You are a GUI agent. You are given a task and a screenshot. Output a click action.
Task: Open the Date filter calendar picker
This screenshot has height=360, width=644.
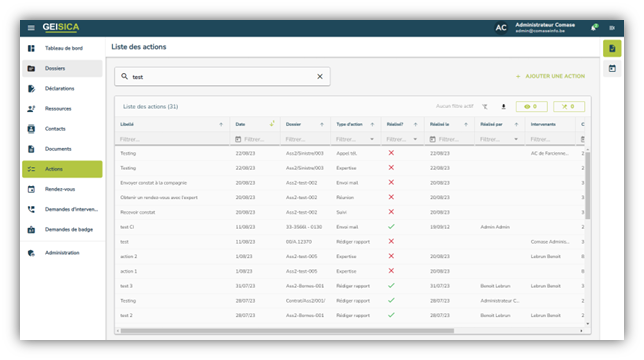(238, 140)
